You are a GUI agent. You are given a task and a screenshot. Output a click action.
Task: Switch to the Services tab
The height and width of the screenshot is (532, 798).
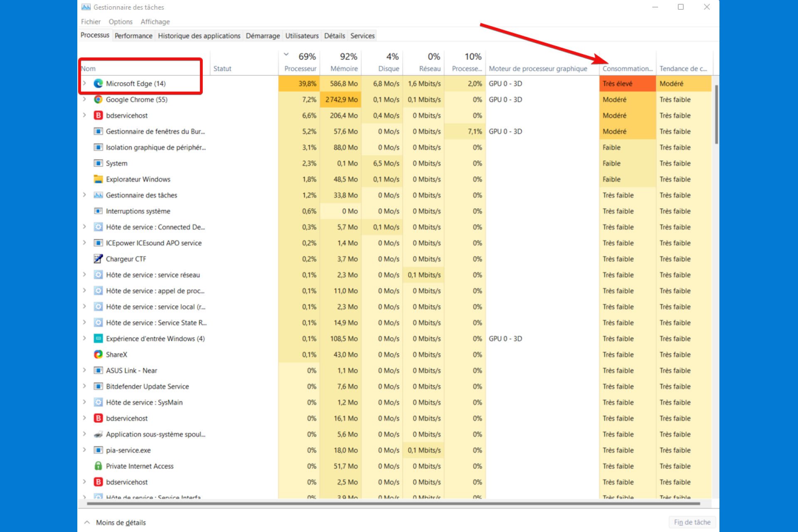point(362,36)
